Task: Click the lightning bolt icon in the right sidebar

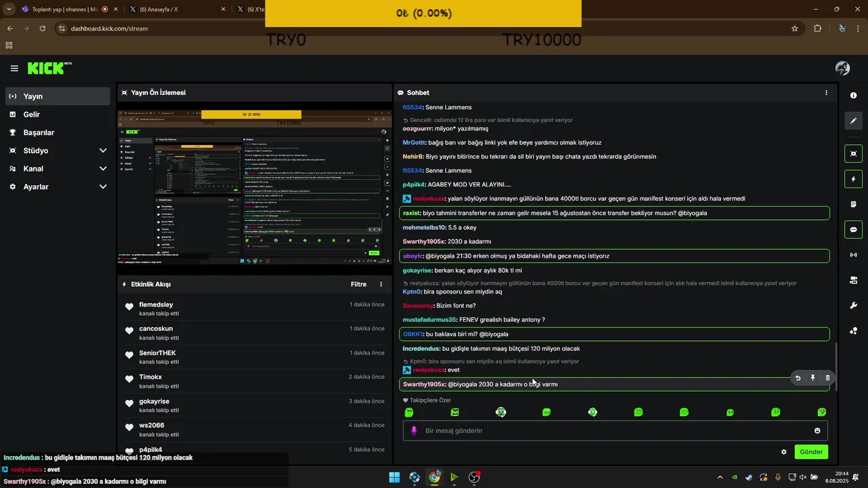Action: coord(853,179)
